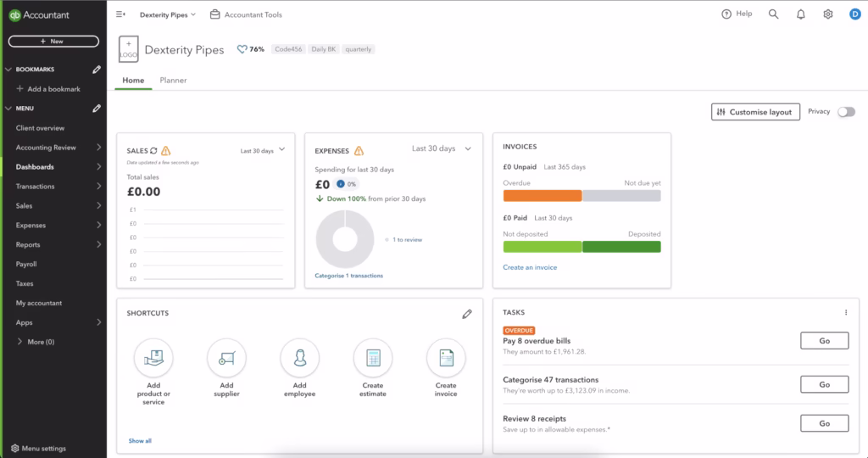The width and height of the screenshot is (868, 458).
Task: Open the notifications bell
Action: 800,14
